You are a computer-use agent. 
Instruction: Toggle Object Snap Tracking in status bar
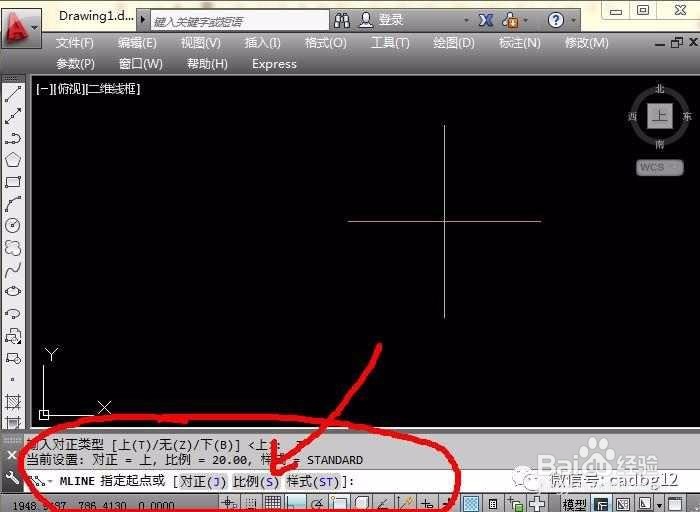point(383,504)
